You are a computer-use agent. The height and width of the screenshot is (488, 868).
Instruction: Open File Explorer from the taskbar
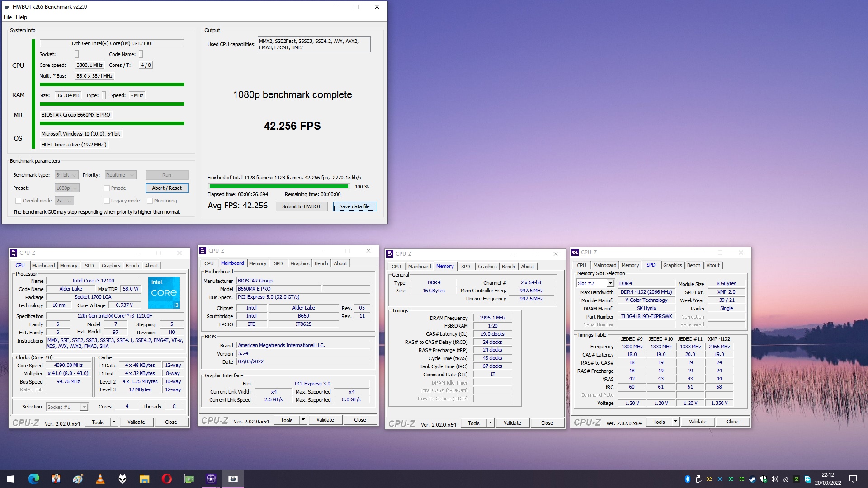tap(144, 479)
